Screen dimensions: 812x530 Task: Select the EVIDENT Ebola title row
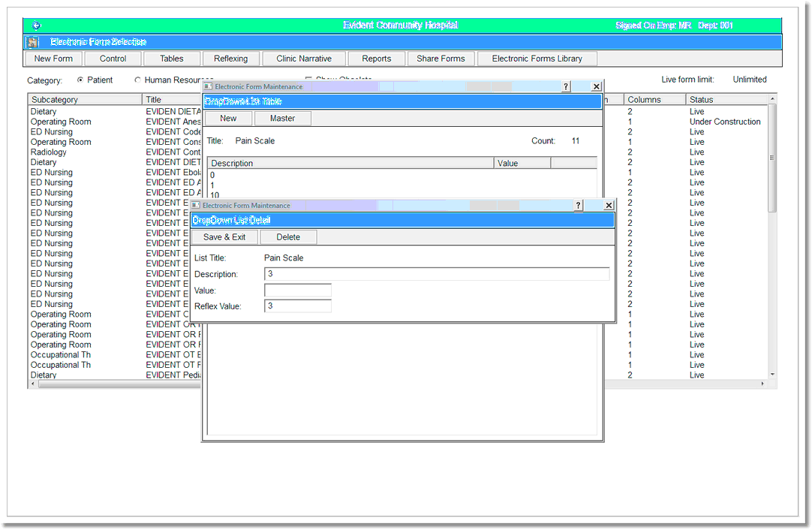coord(173,172)
